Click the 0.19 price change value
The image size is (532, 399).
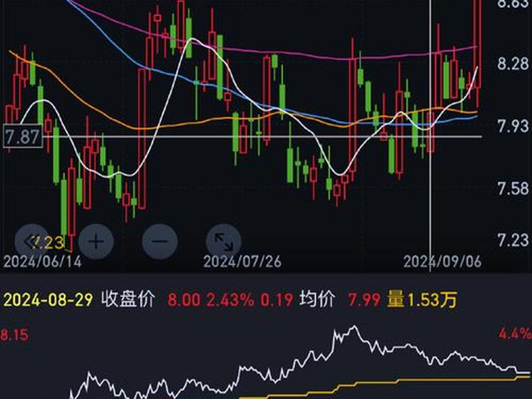click(277, 300)
